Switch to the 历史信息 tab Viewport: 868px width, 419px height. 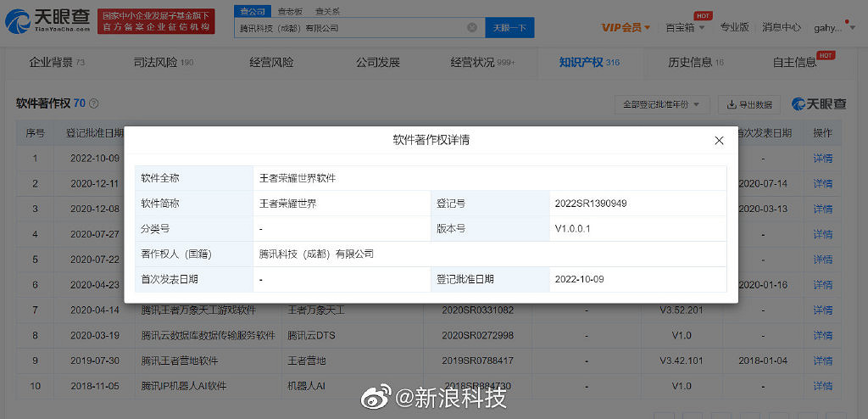pyautogui.click(x=696, y=63)
